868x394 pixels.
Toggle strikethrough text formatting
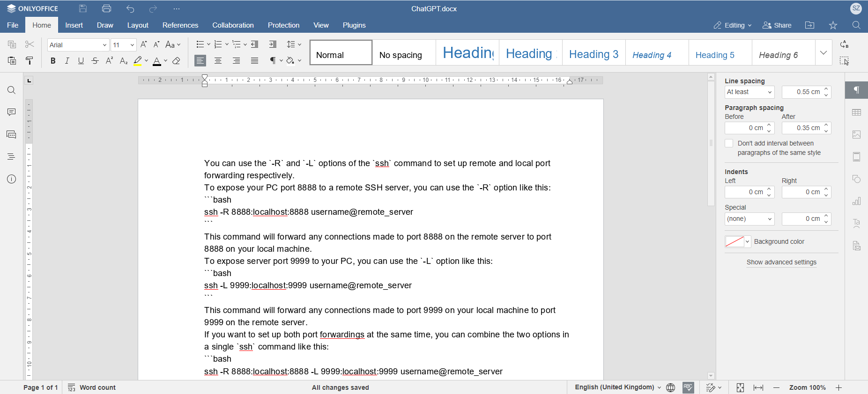[95, 61]
